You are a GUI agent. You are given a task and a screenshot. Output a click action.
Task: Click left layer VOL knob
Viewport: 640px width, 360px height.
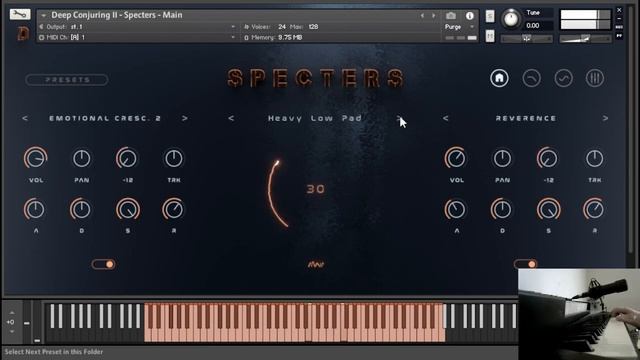[x=36, y=158]
